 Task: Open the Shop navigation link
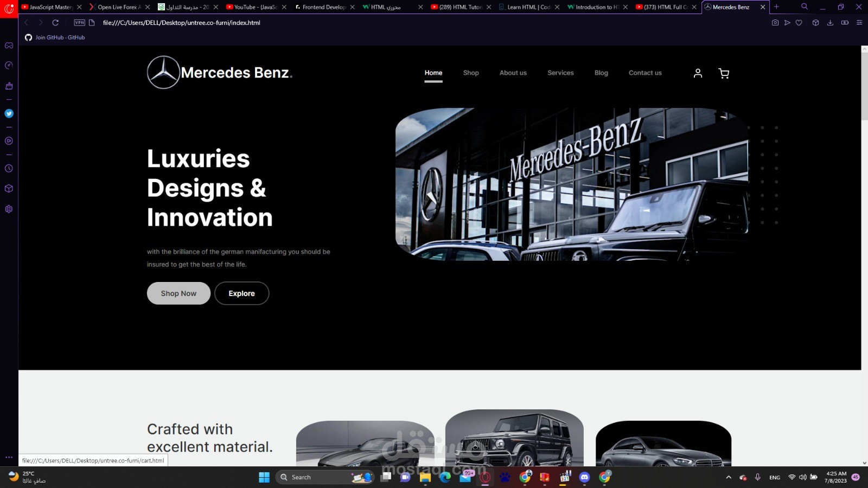[471, 73]
